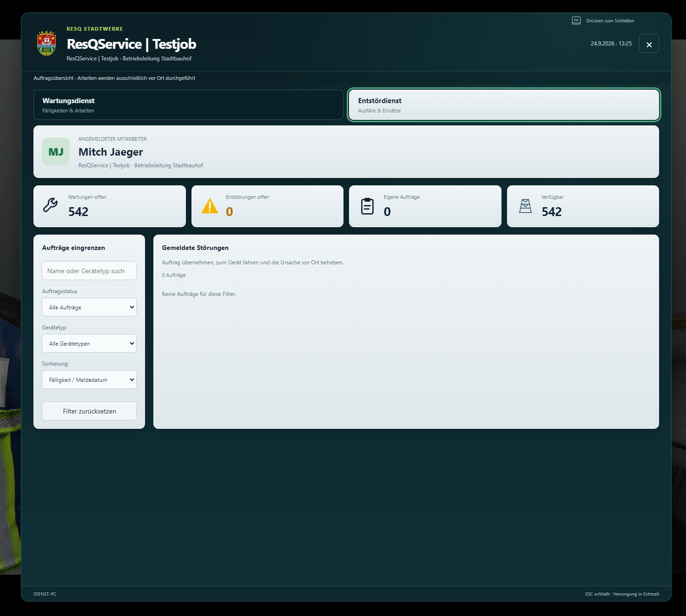
Task: Click the warning triangle icon for Entstörungen
Action: tap(210, 206)
